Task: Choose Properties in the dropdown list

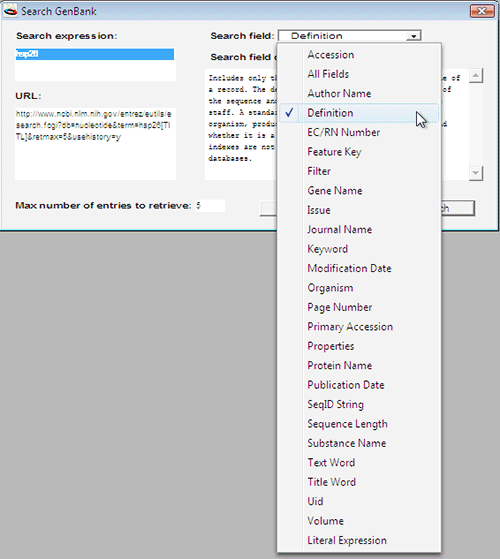Action: click(359, 346)
